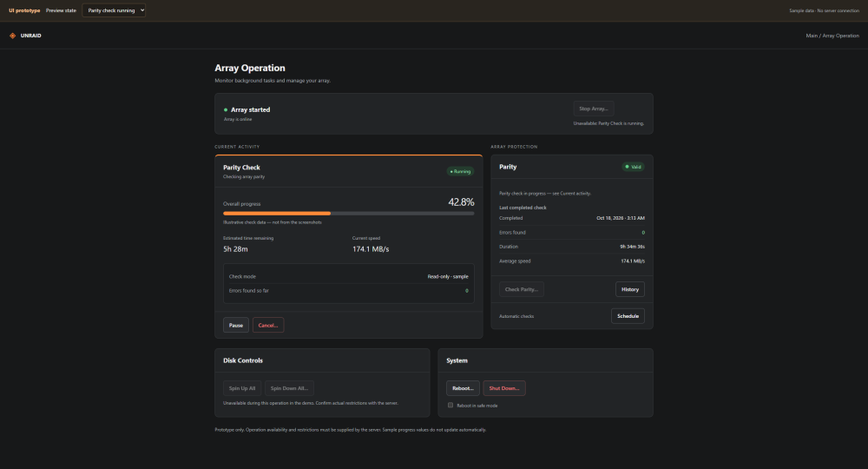Click the Average speed 174.1 MB/s value
This screenshot has height=469, width=868.
(x=633, y=261)
